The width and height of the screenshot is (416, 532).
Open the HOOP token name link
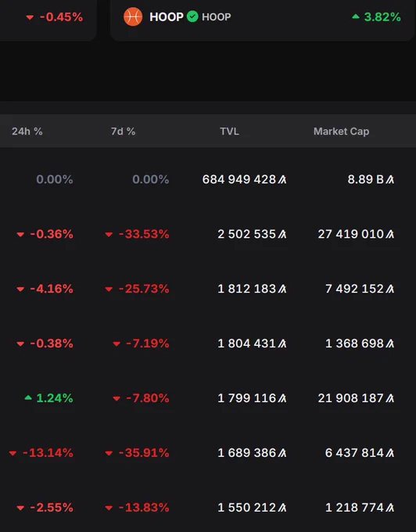click(167, 16)
